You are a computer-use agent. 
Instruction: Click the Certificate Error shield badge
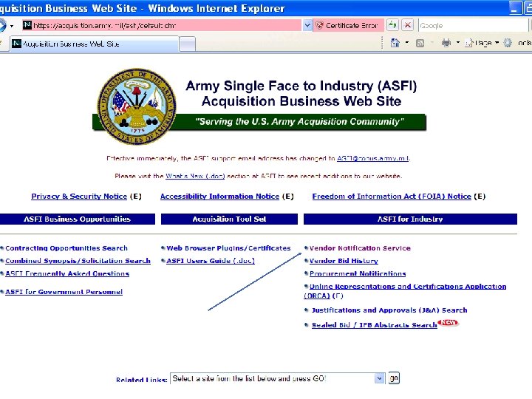point(349,25)
